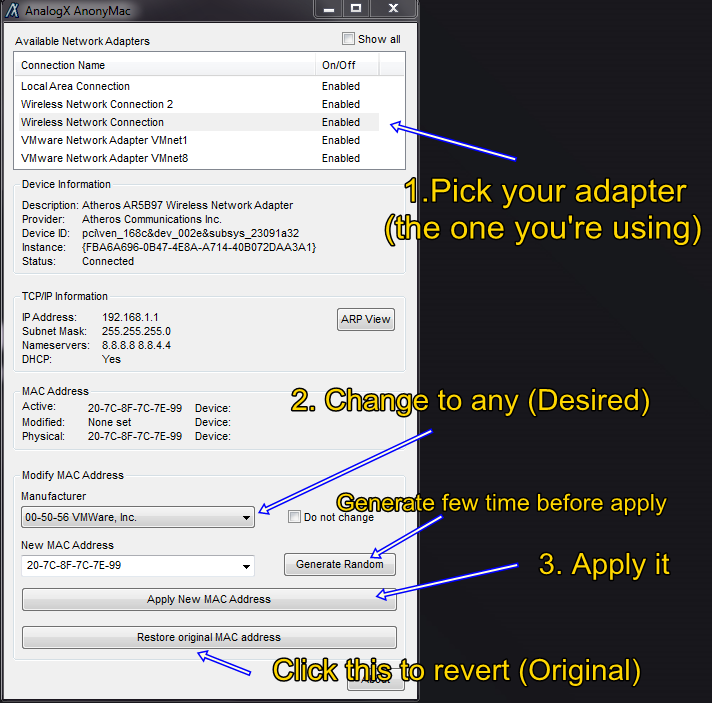
Task: Enable the Show all checkbox
Action: pos(348,39)
